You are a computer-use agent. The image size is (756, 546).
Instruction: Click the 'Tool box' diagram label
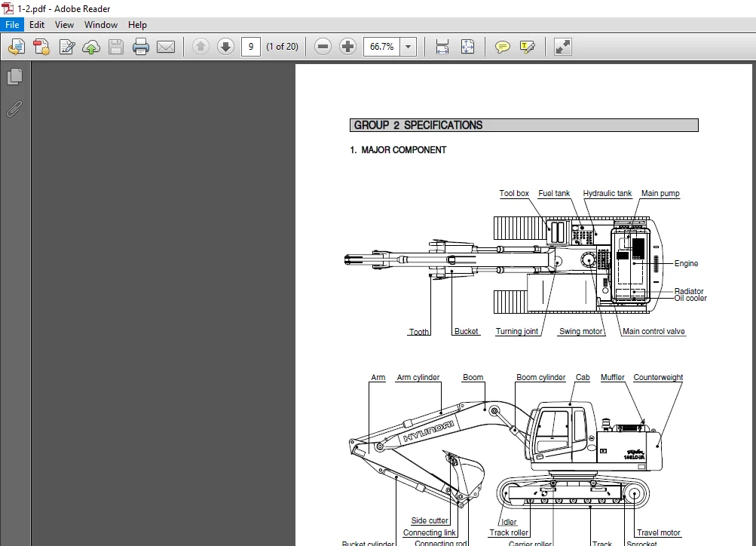[x=514, y=193]
